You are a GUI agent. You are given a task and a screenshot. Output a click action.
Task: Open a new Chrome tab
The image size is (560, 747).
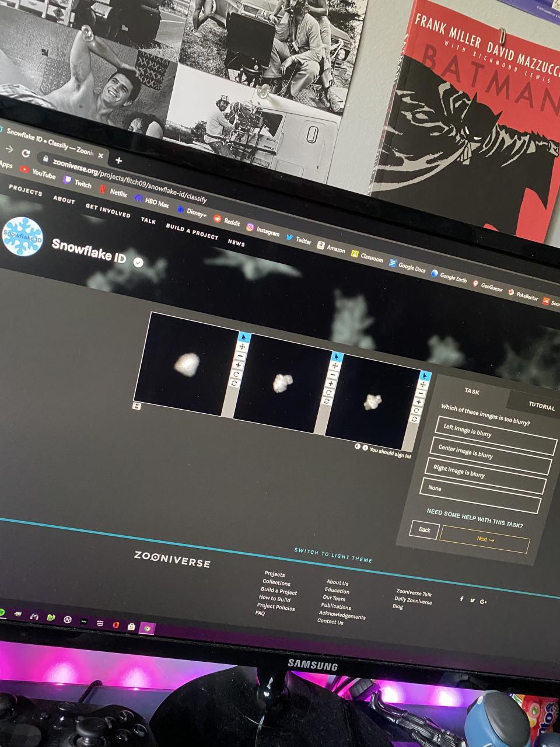click(118, 160)
